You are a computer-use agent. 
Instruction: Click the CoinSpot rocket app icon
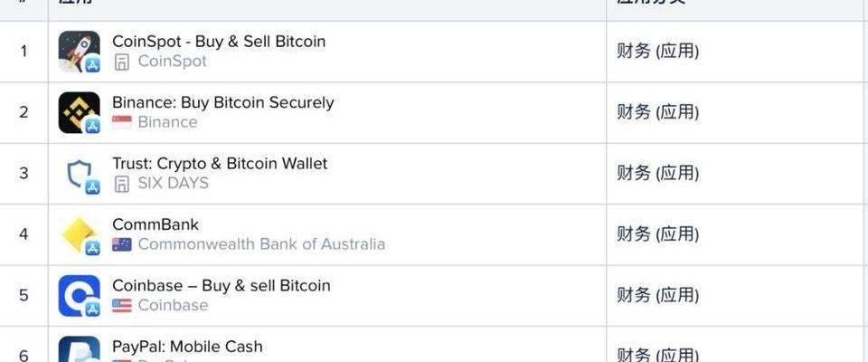pyautogui.click(x=79, y=52)
